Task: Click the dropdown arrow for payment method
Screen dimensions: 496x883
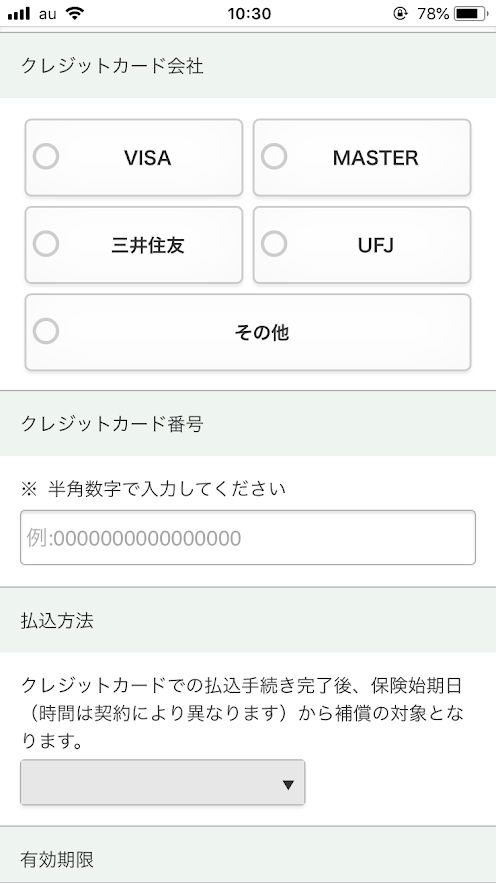Action: [288, 785]
